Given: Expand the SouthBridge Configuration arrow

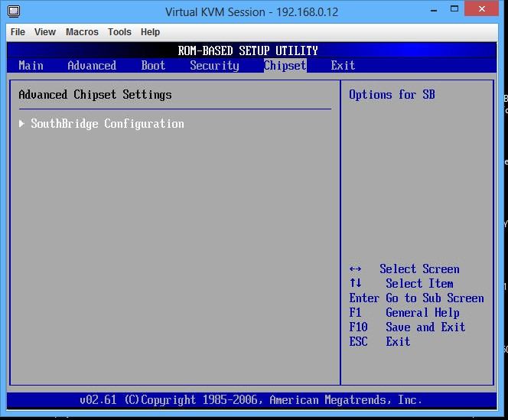Looking at the screenshot, I should (21, 123).
